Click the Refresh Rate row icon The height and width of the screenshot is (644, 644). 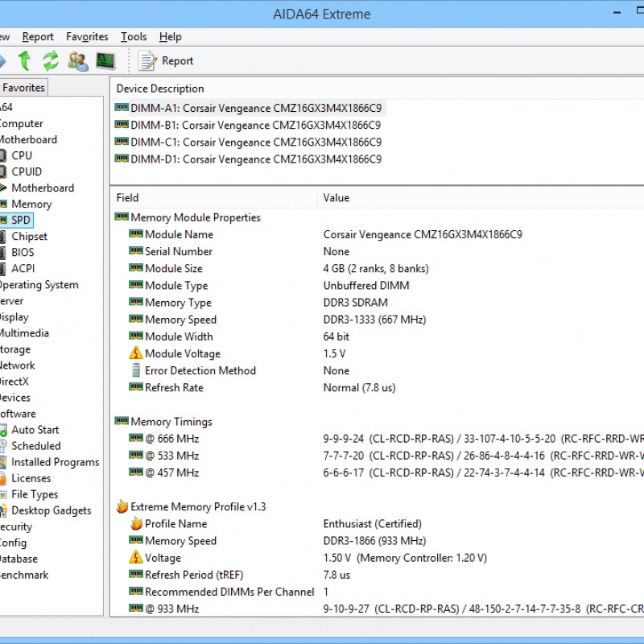136,387
